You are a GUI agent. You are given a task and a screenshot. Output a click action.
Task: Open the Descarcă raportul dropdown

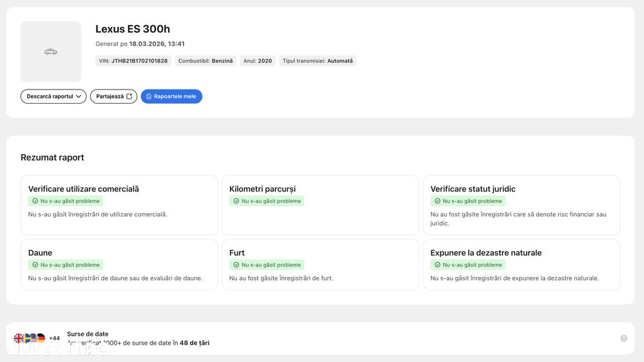[53, 97]
